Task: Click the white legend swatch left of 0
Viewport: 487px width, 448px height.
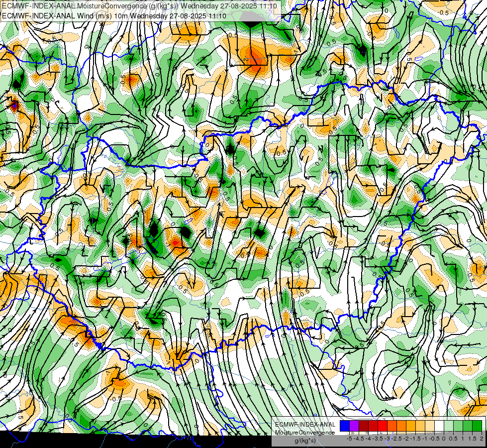Action: pyautogui.click(x=439, y=426)
